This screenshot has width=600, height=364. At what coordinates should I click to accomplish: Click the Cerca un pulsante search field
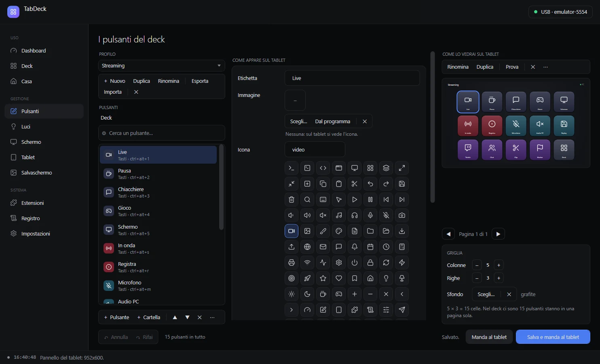point(162,133)
